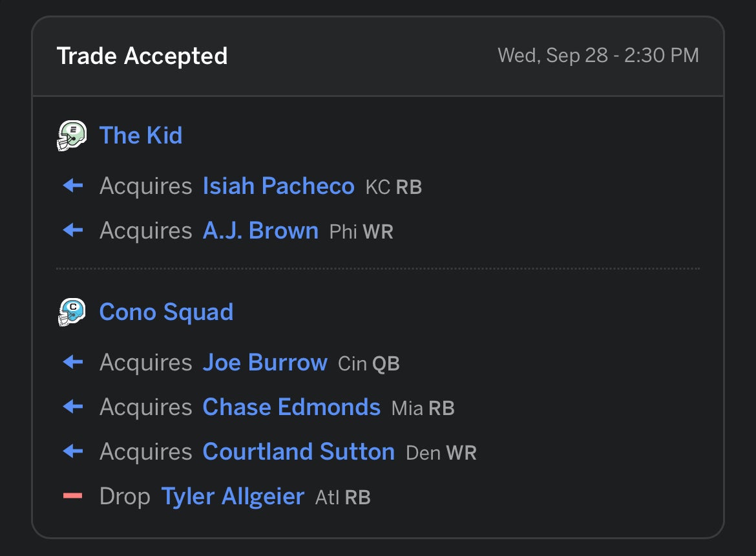756x556 pixels.
Task: Open Cono Squad team page
Action: point(166,312)
